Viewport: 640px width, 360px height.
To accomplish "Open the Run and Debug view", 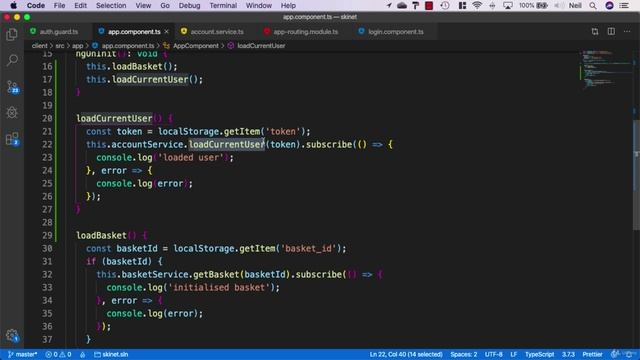I will (12, 112).
